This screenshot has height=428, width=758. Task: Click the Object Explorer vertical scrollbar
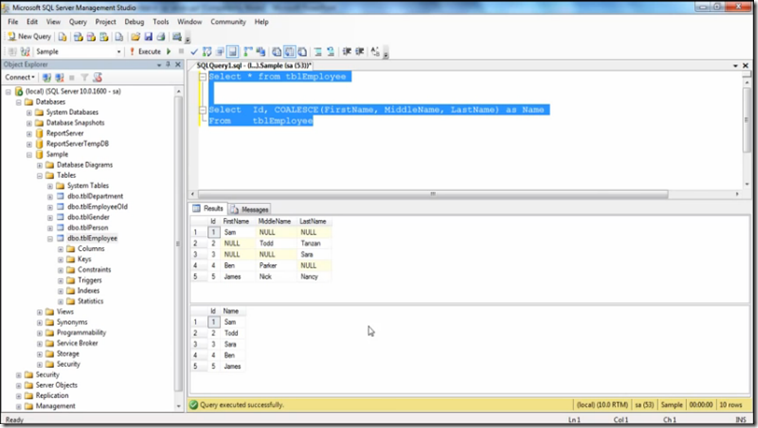[x=178, y=244]
